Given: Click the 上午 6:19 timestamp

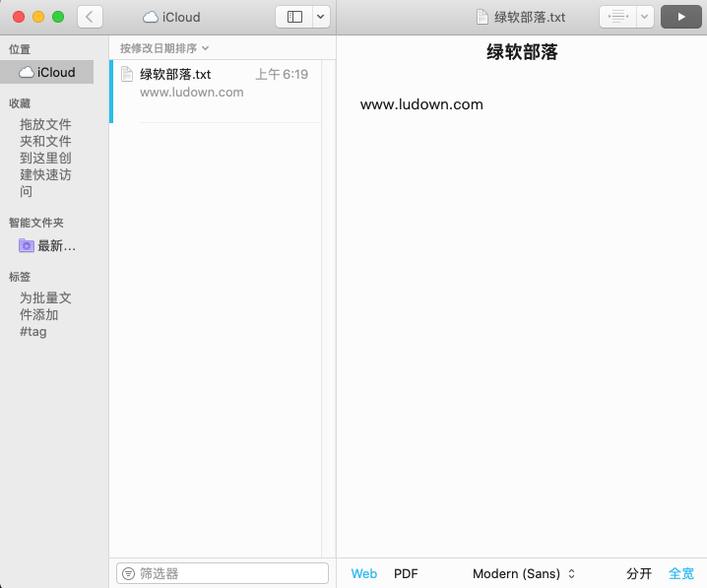Looking at the screenshot, I should tap(282, 74).
